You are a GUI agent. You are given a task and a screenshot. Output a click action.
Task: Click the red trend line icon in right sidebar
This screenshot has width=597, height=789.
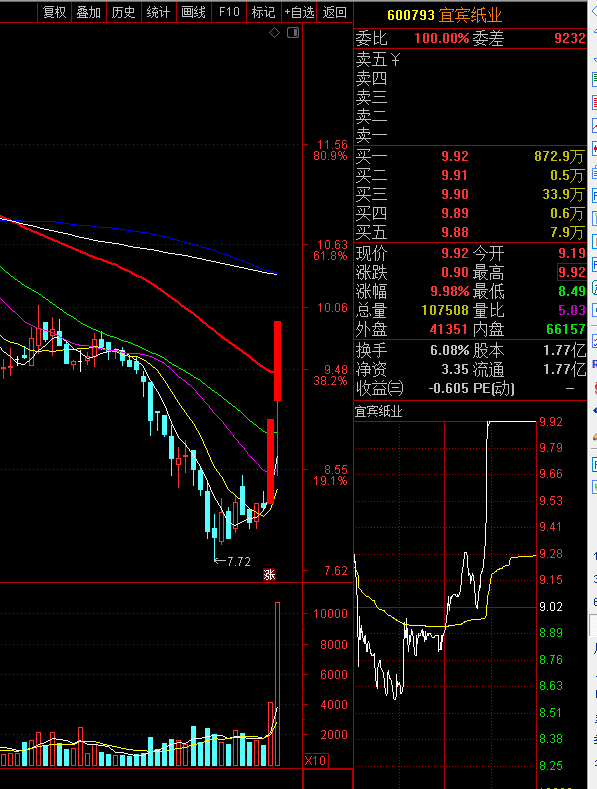594,125
